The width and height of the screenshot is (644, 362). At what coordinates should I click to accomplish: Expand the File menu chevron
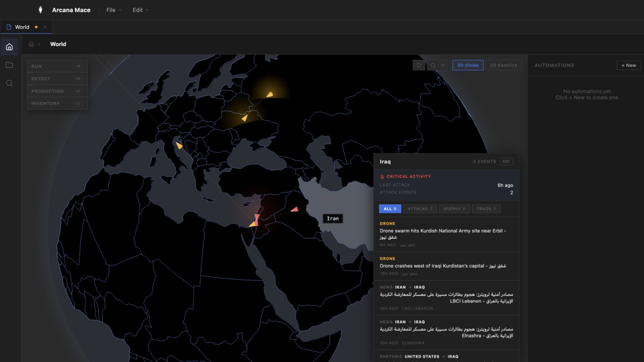(x=120, y=10)
